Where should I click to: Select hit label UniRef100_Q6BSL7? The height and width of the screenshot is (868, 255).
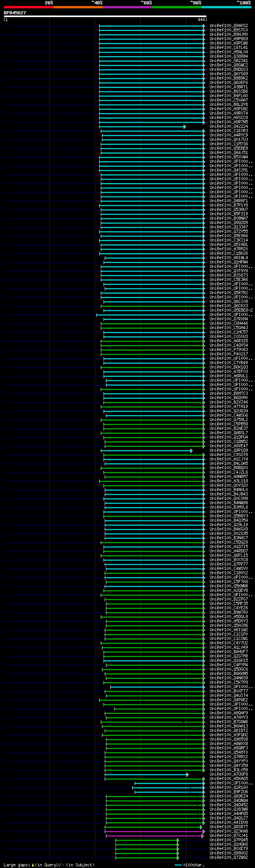(x=229, y=433)
